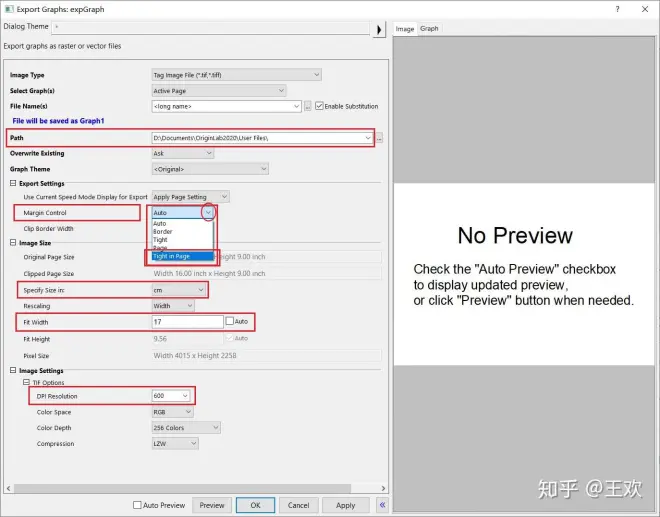Toggle Enable Substitution checkbox
The width and height of the screenshot is (660, 517).
point(319,106)
